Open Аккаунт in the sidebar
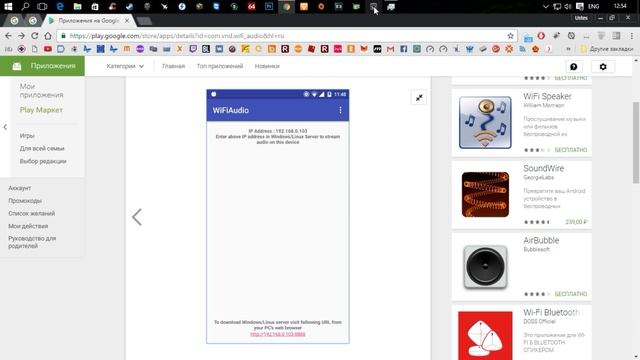 (20, 188)
